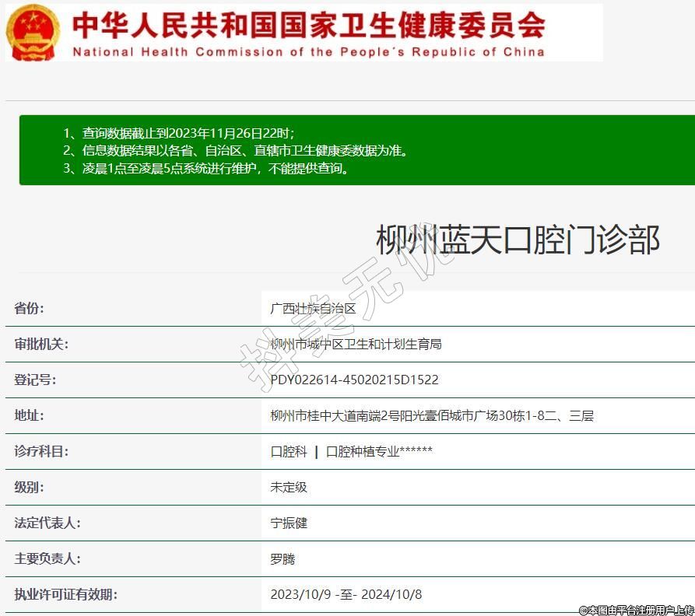
Task: Select the province value 广西壮族自治区
Action: (x=313, y=308)
